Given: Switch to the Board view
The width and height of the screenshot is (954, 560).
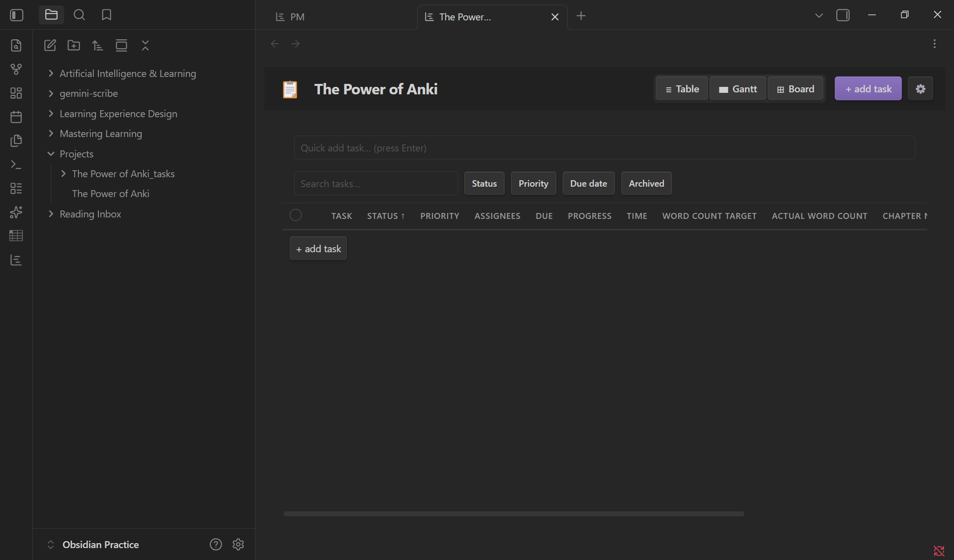Looking at the screenshot, I should tap(795, 89).
